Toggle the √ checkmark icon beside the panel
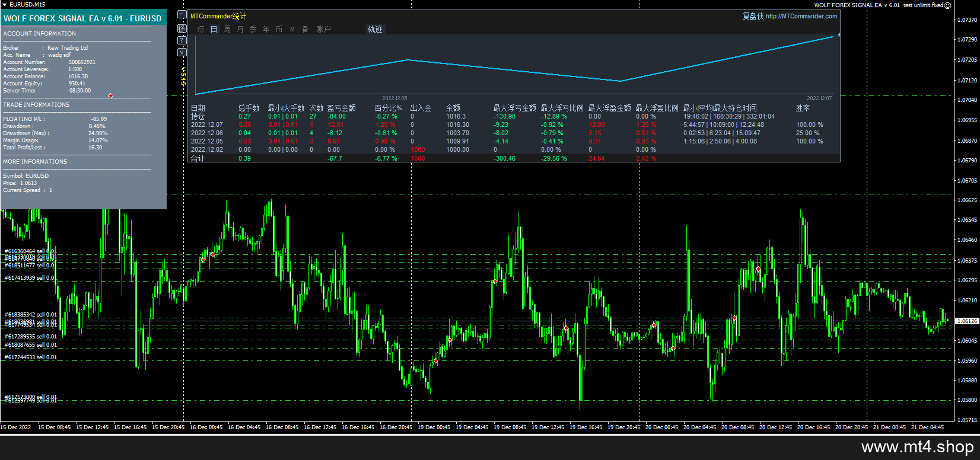This screenshot has width=980, height=460. (x=182, y=52)
